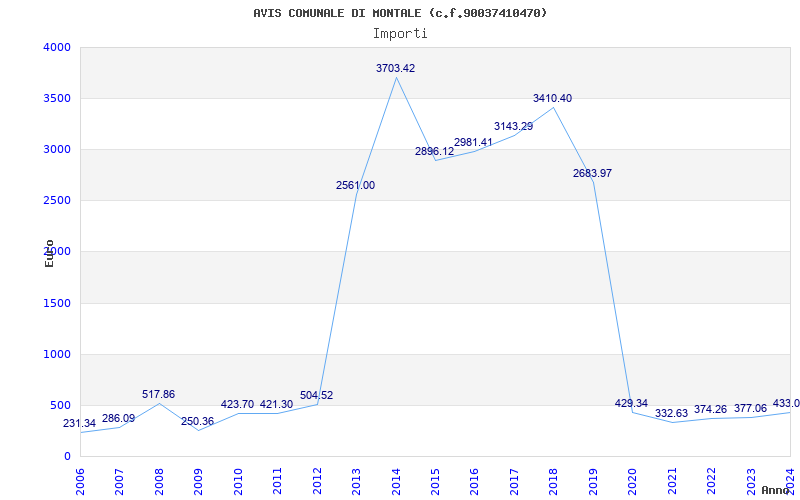Image resolution: width=800 pixels, height=500 pixels.
Task: Click the 2006 x-axis year label
Action: click(x=80, y=481)
